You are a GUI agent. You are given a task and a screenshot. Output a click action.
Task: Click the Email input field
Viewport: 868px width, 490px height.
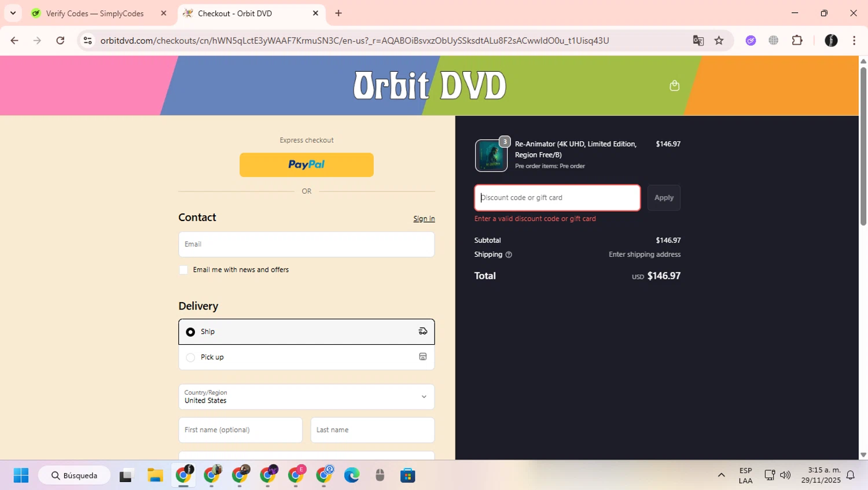point(307,245)
